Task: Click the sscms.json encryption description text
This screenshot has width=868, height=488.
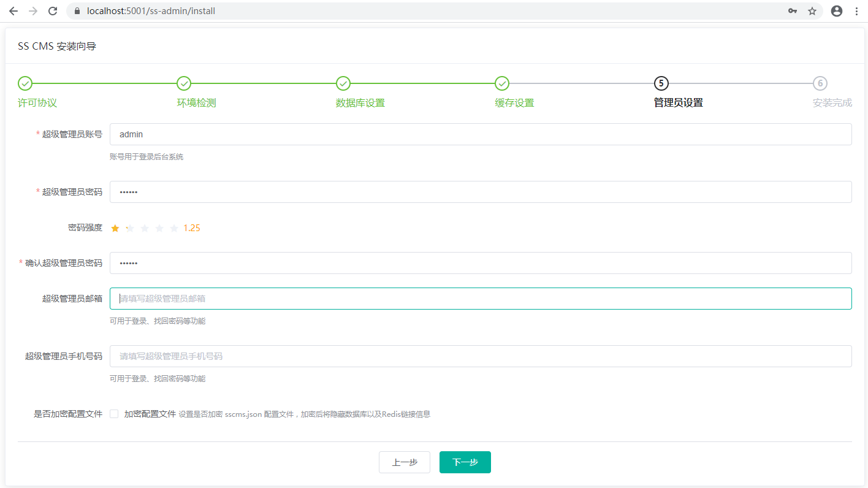Action: 305,414
